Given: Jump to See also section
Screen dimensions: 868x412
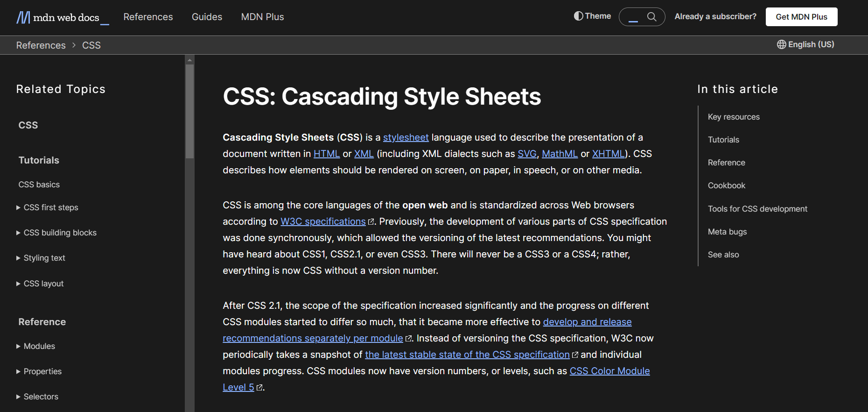Looking at the screenshot, I should point(723,255).
